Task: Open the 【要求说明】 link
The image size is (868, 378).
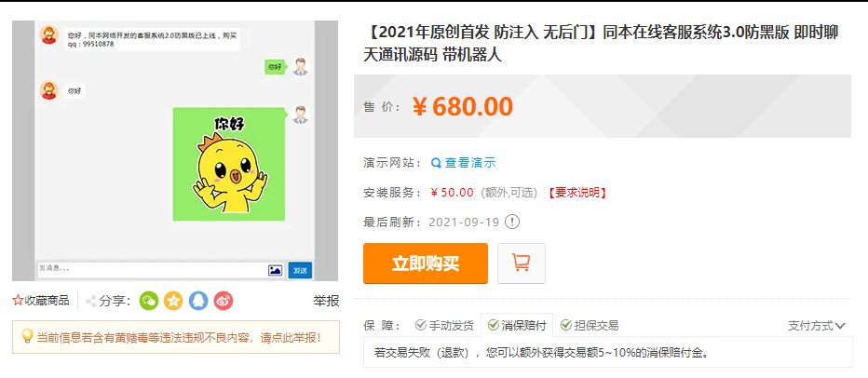Action: [x=577, y=193]
